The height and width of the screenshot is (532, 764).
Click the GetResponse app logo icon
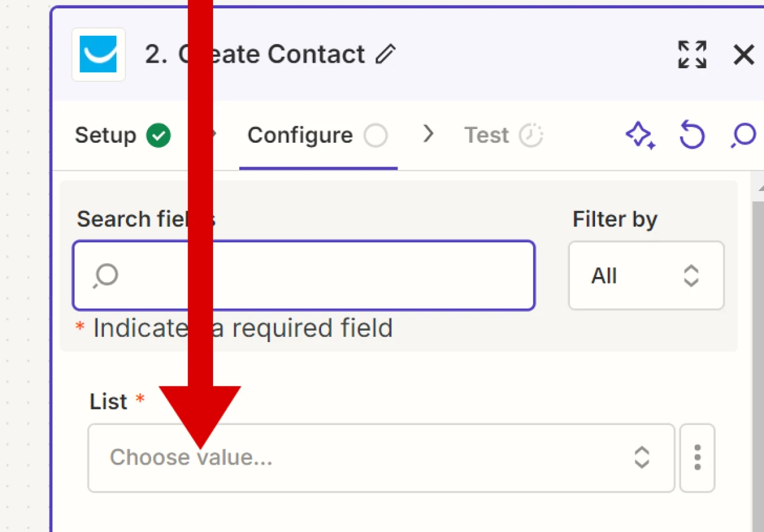coord(98,54)
